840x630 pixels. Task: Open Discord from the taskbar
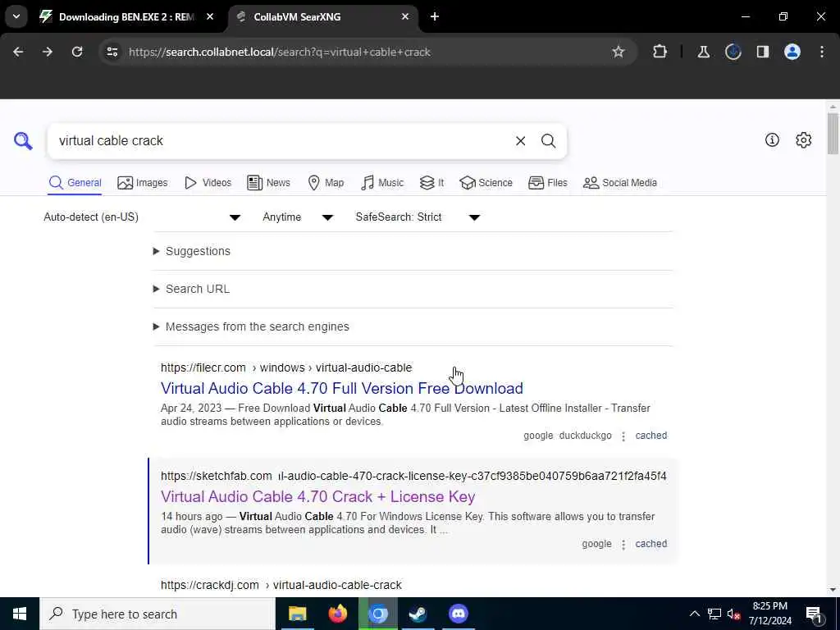coord(458,614)
